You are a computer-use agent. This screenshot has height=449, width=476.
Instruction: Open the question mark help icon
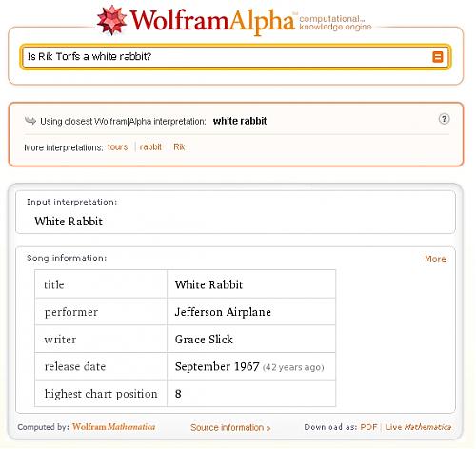tap(444, 119)
